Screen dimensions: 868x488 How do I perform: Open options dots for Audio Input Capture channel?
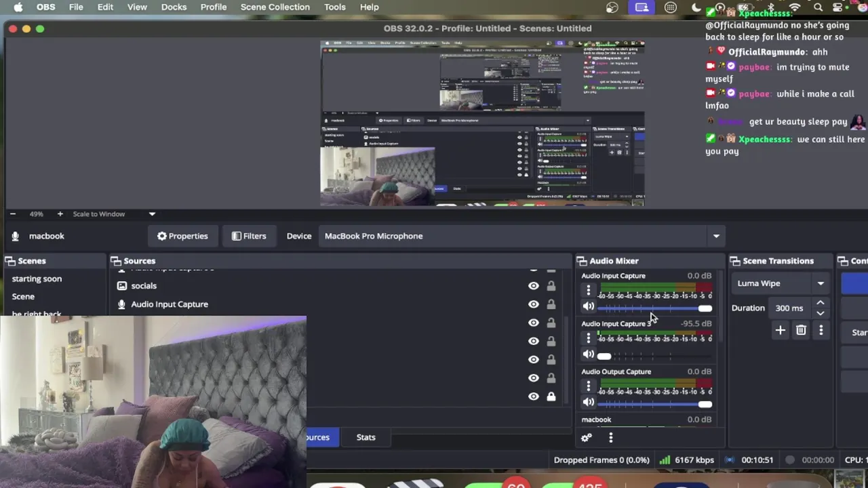(x=588, y=290)
